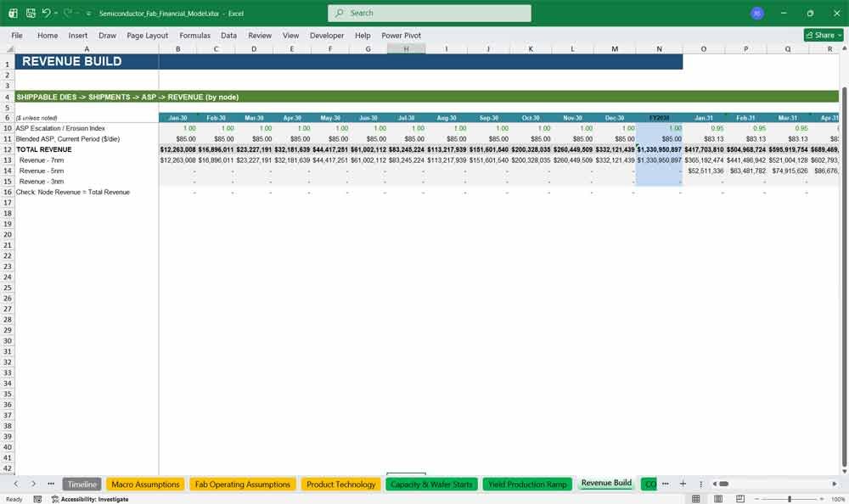Open the sheet list ellipsis left of Timeline
This screenshot has height=504, width=849.
point(51,484)
